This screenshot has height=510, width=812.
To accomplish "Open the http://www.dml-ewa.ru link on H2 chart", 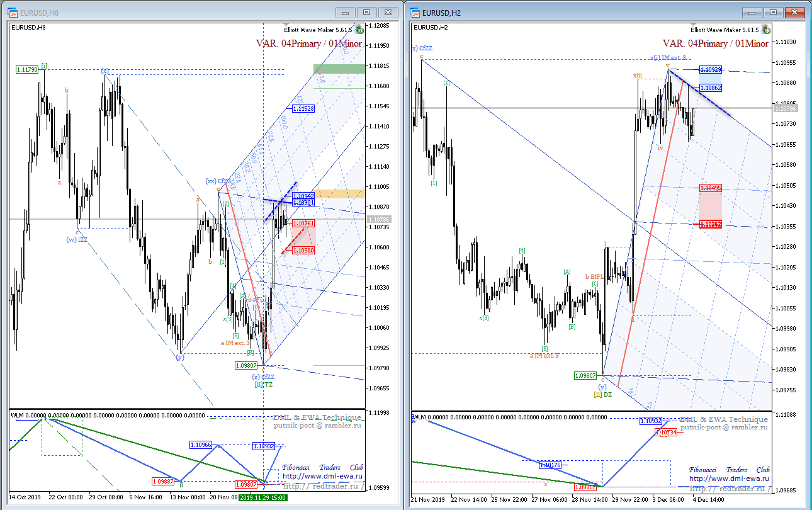I will [729, 477].
